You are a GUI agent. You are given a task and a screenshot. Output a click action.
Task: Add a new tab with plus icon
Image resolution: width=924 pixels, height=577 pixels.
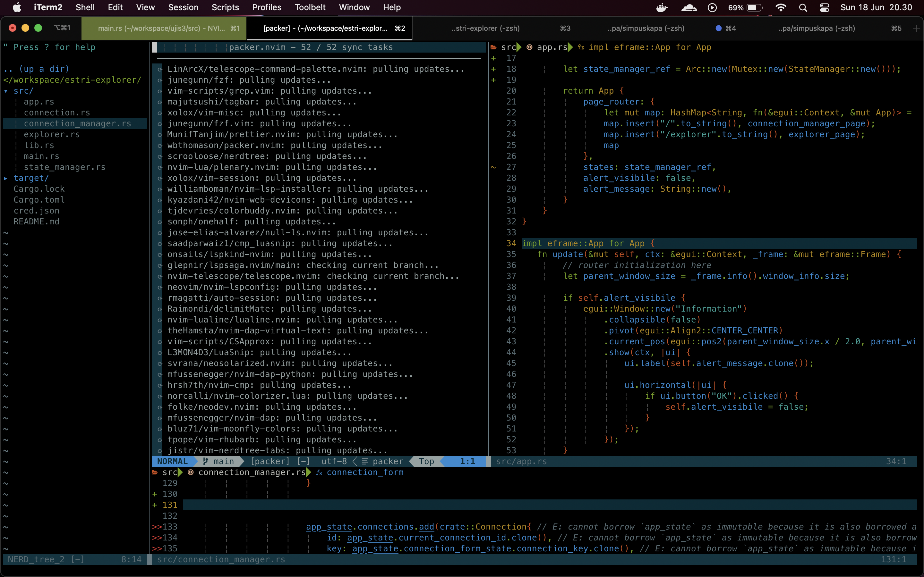[x=916, y=28]
